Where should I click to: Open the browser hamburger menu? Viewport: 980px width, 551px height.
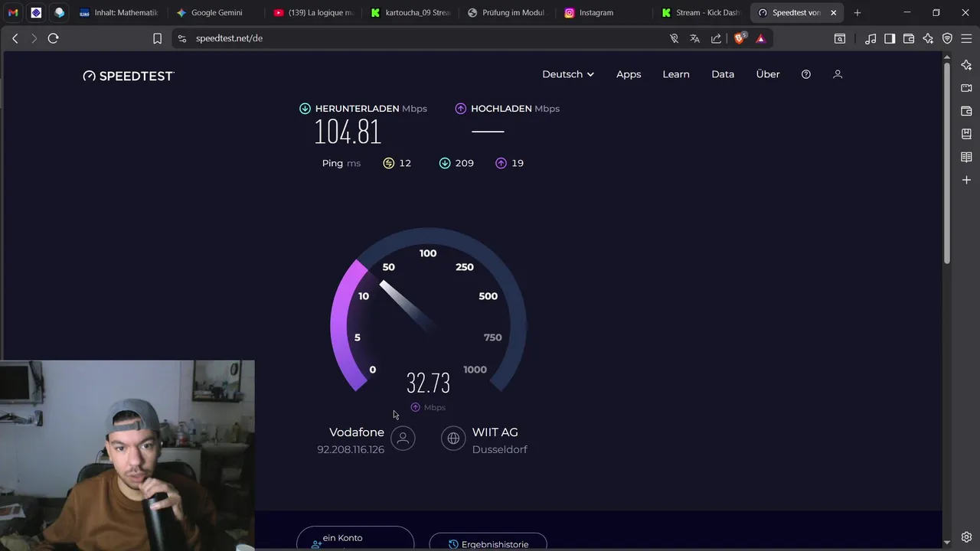click(966, 38)
